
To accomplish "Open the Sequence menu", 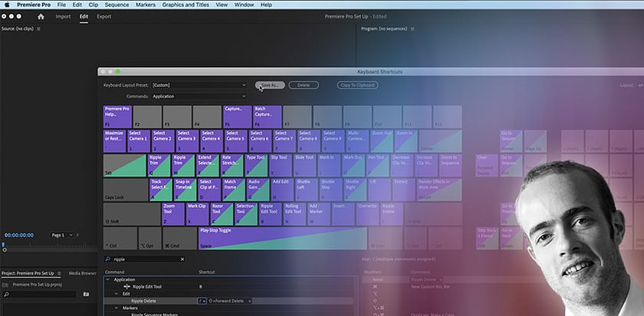I will tap(117, 5).
